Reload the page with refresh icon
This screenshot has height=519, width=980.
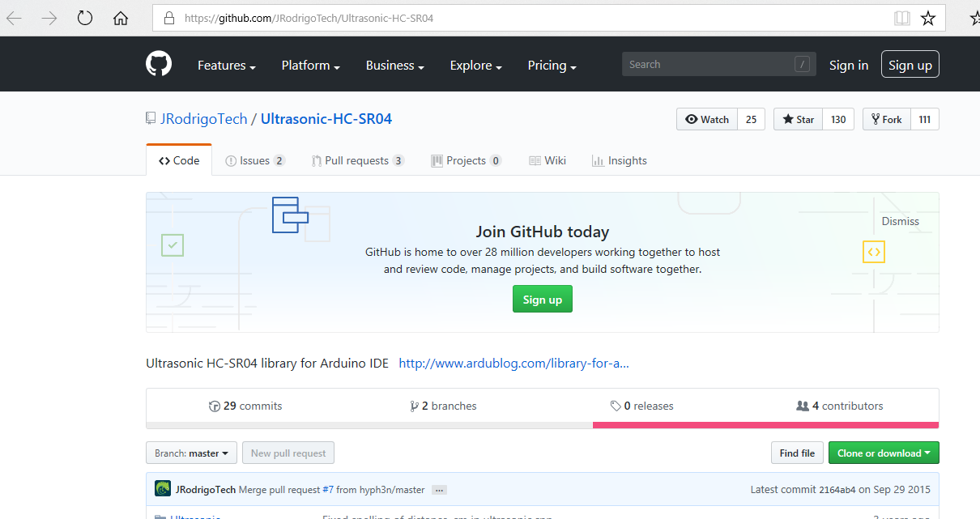click(x=85, y=18)
